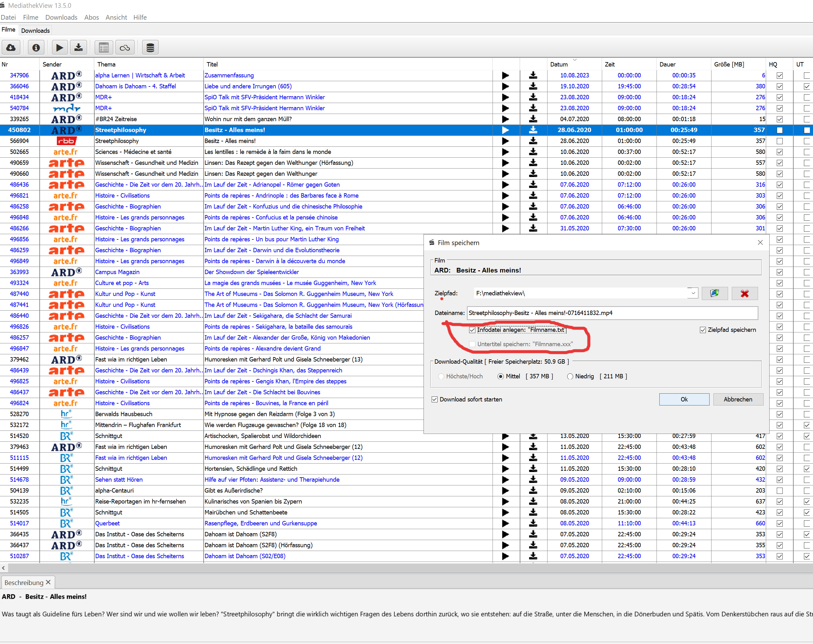The image size is (813, 644).
Task: Toggle the bookmark list table icon
Action: (104, 48)
